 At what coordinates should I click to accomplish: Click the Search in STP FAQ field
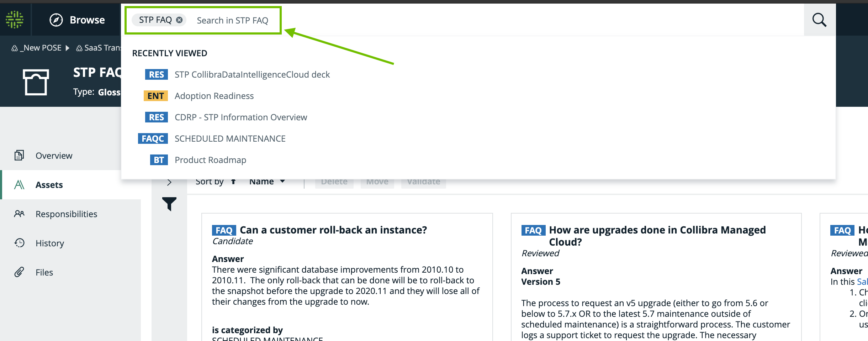[x=233, y=20]
